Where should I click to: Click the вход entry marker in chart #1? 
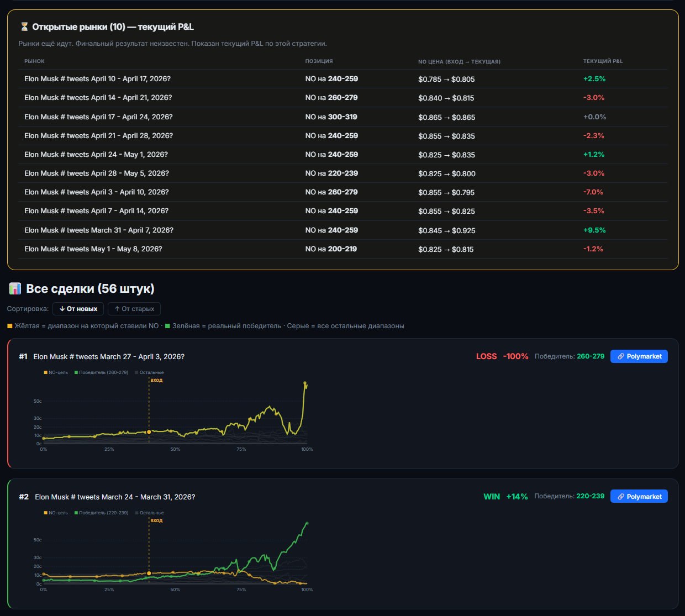pyautogui.click(x=156, y=380)
